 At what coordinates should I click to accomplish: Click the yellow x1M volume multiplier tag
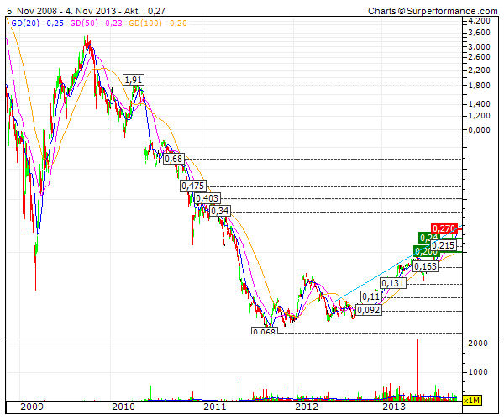(472, 401)
